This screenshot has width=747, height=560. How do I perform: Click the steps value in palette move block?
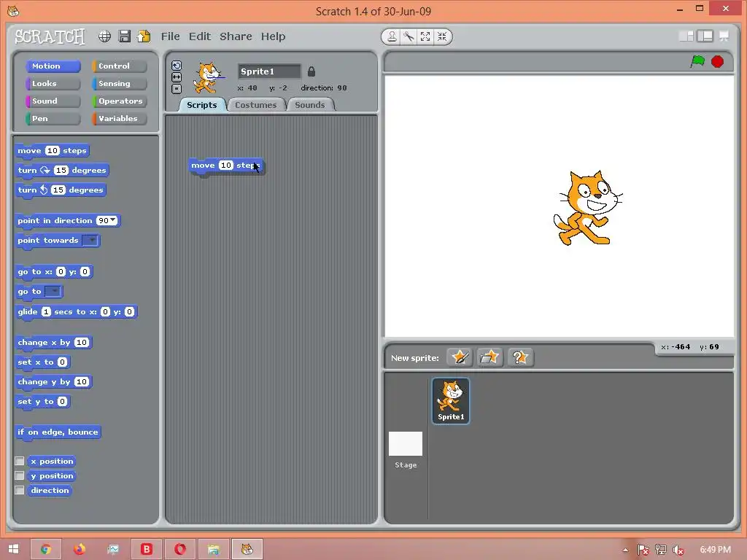[53, 150]
